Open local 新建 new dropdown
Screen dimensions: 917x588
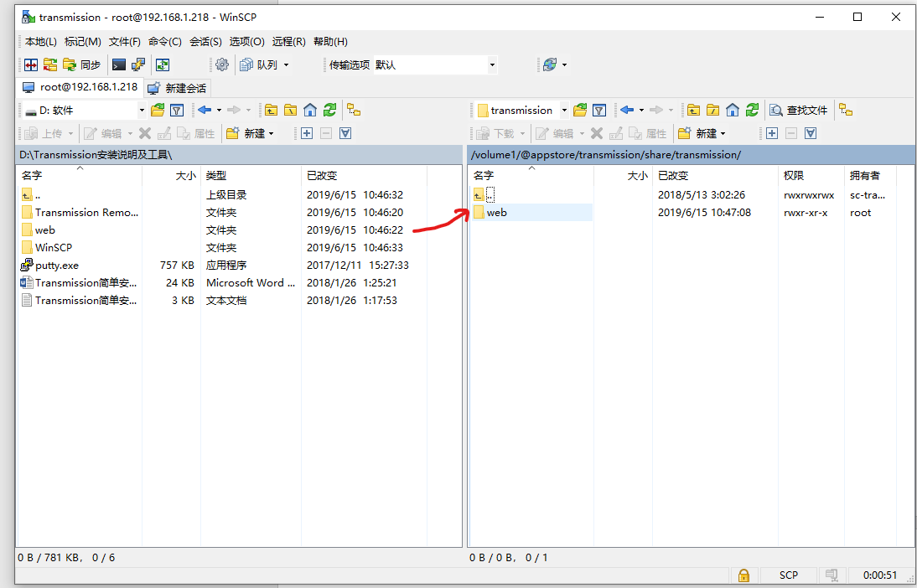251,134
